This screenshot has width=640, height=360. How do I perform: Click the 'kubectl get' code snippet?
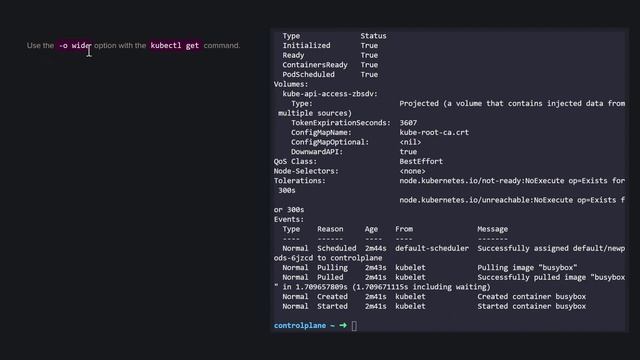[x=175, y=45]
